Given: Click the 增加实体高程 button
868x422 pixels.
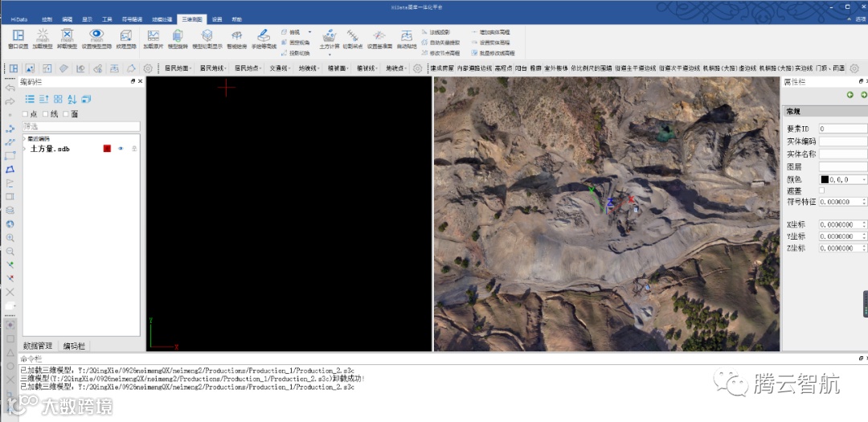Looking at the screenshot, I should pos(490,32).
